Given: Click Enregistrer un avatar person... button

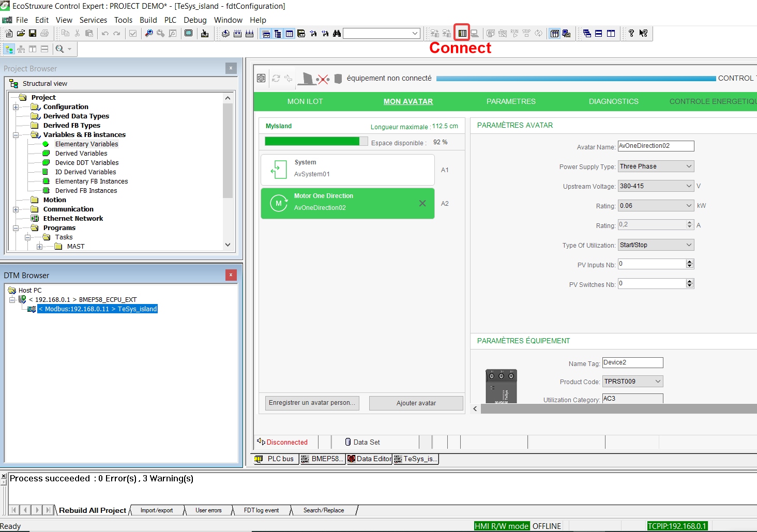Looking at the screenshot, I should click(312, 403).
